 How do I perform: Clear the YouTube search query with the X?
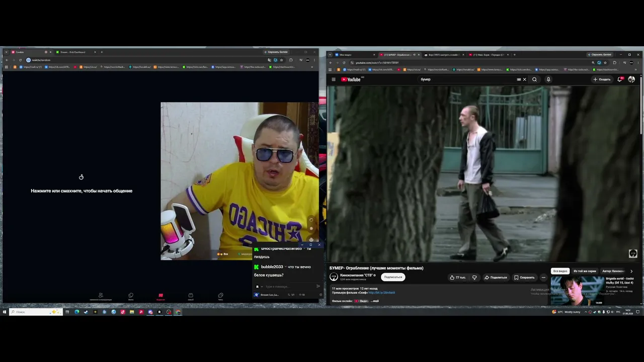tap(524, 79)
